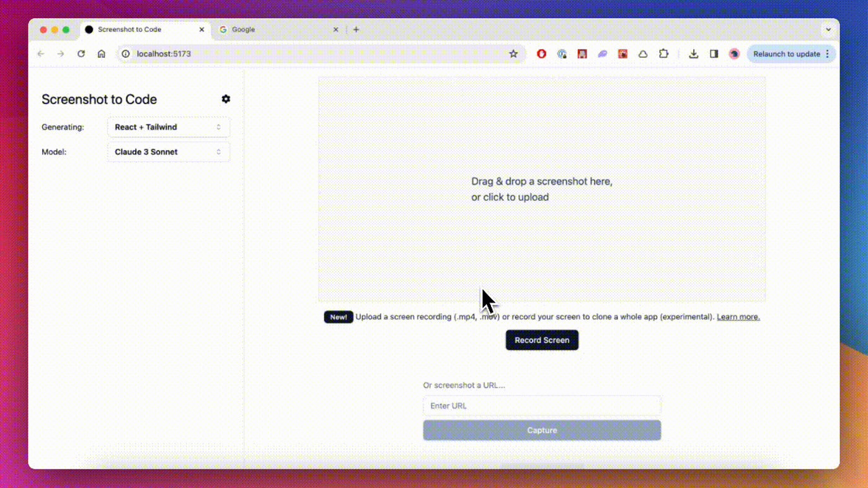Switch to the Google tab
The image size is (868, 488).
tap(279, 29)
